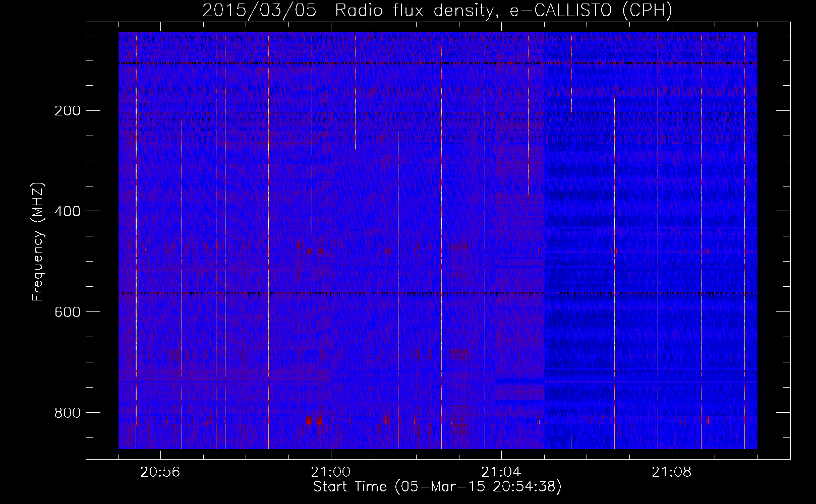Screen dimensions: 816x504
Task: Click the 'Start Time (05-Mar-15 20:54:38)' axis label
Action: click(437, 487)
